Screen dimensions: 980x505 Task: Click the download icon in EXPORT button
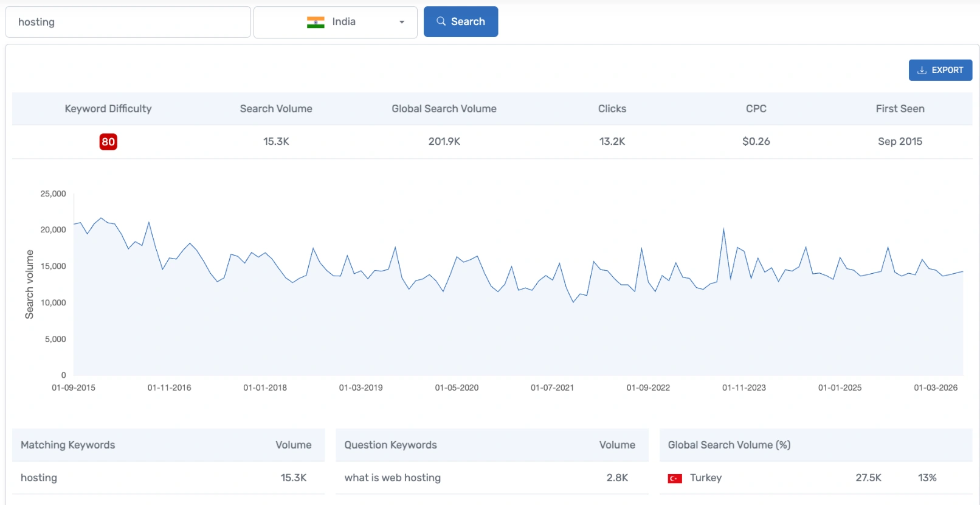click(922, 70)
